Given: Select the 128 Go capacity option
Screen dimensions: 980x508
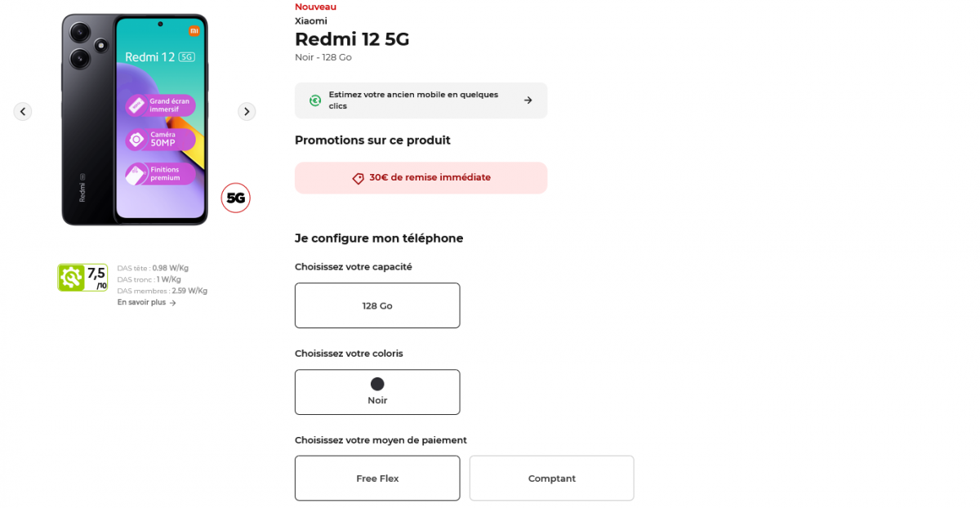Looking at the screenshot, I should point(377,305).
